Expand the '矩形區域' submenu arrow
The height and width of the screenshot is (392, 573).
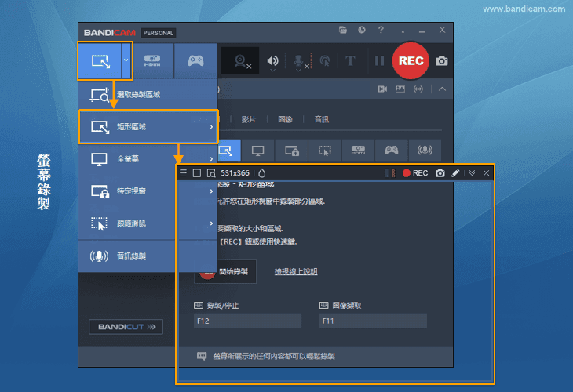211,127
